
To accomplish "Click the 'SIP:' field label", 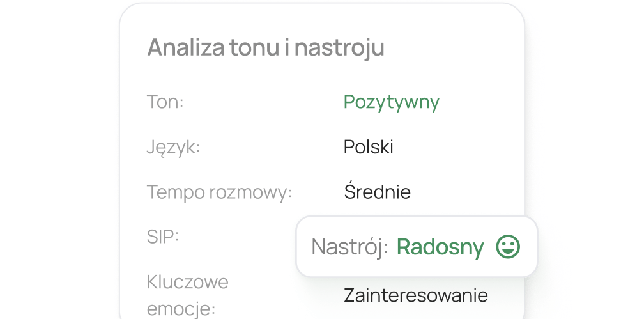I will coord(163,237).
